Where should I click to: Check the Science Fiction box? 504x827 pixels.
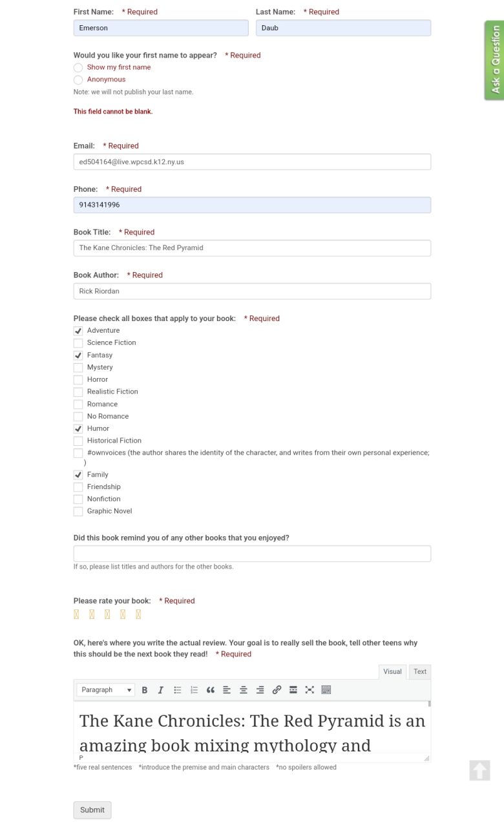click(78, 343)
